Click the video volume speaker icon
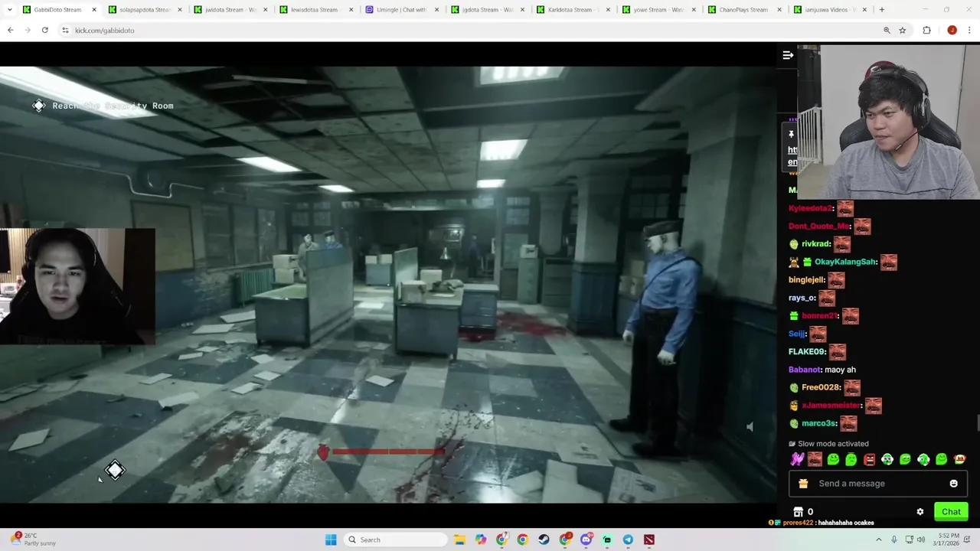The image size is (980, 551). [x=750, y=427]
